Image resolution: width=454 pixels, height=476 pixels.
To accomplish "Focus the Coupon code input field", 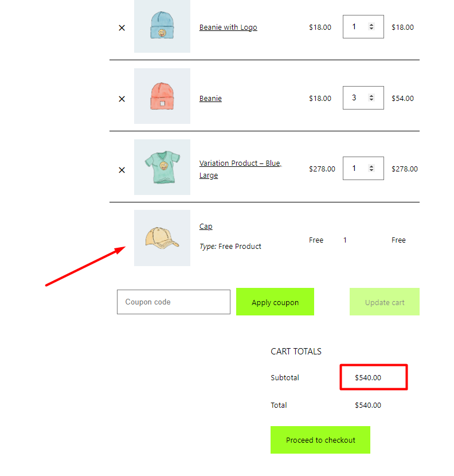I will coord(174,302).
